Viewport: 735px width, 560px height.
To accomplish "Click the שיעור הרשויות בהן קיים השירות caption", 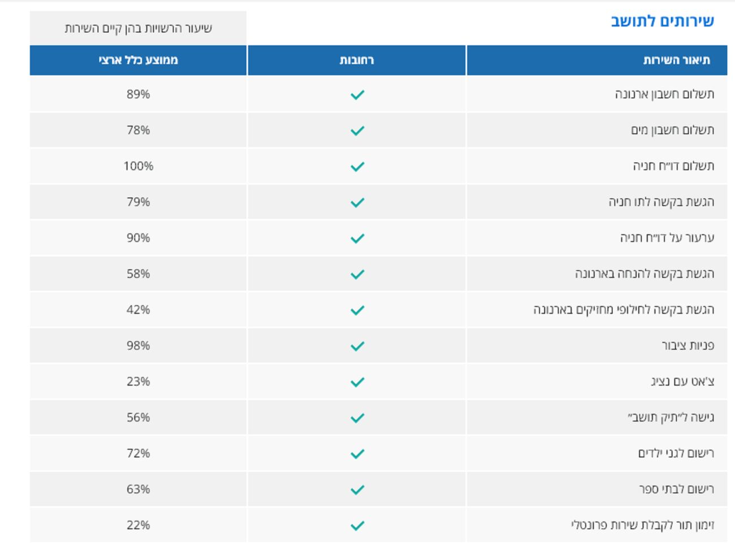I will (139, 28).
